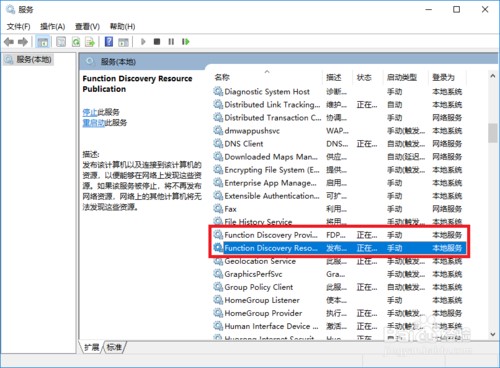Open the 文件(F) menu
The image size is (500, 368).
click(18, 27)
